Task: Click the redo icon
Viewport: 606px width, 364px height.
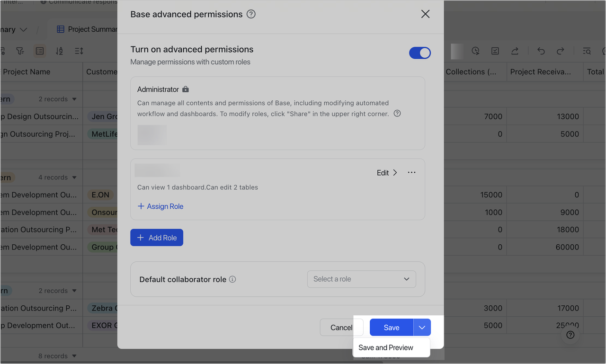Action: click(x=560, y=51)
